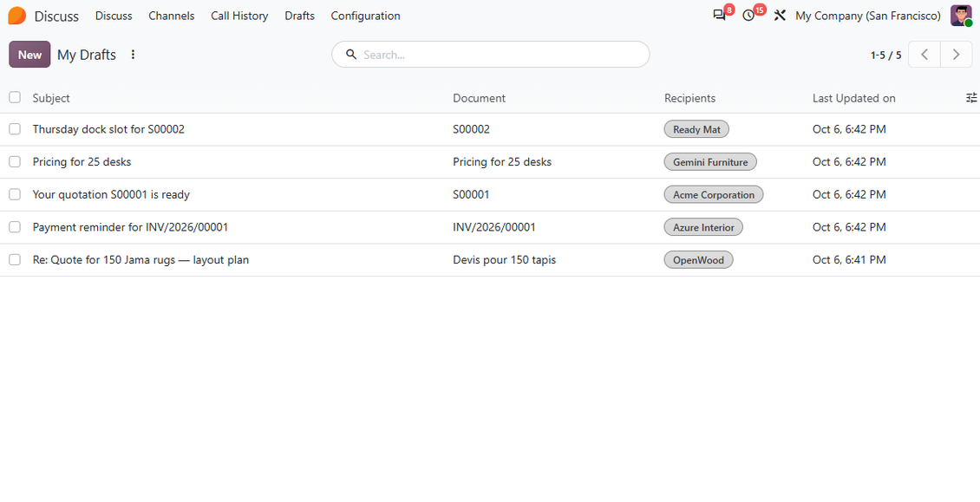Open draft 'Payment reminder for INV/2026/00001'

(x=130, y=227)
